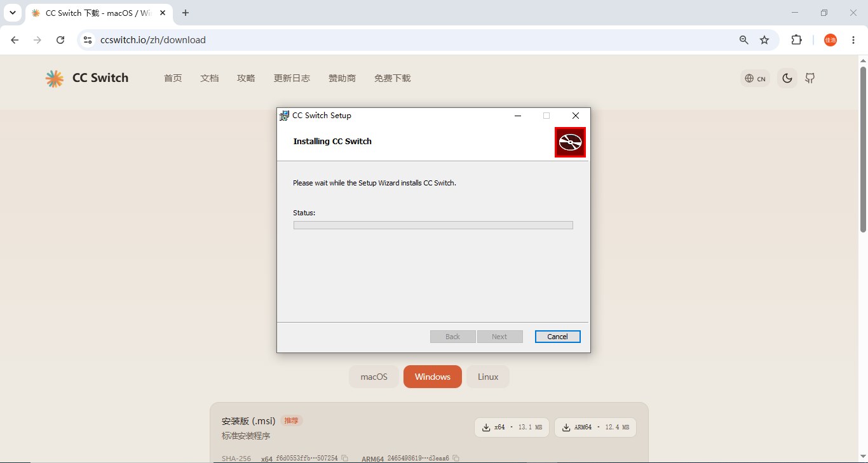Open the GitHub repository icon

[810, 78]
